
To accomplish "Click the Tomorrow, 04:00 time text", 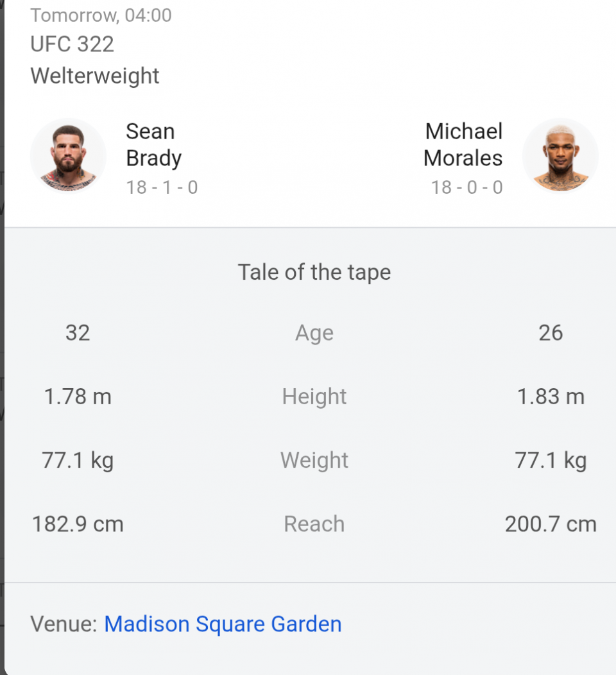I will 101,15.
